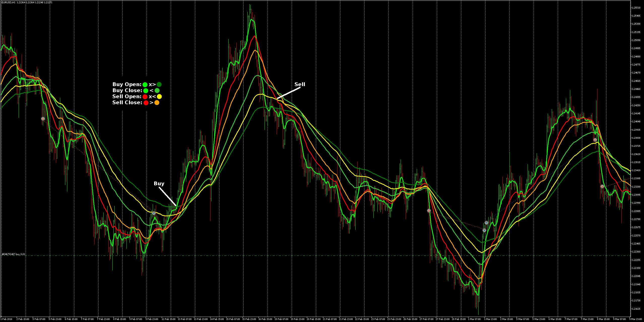Click the dark green circle in Buy Open legend
Screen dimensions: 644x322
click(159, 84)
